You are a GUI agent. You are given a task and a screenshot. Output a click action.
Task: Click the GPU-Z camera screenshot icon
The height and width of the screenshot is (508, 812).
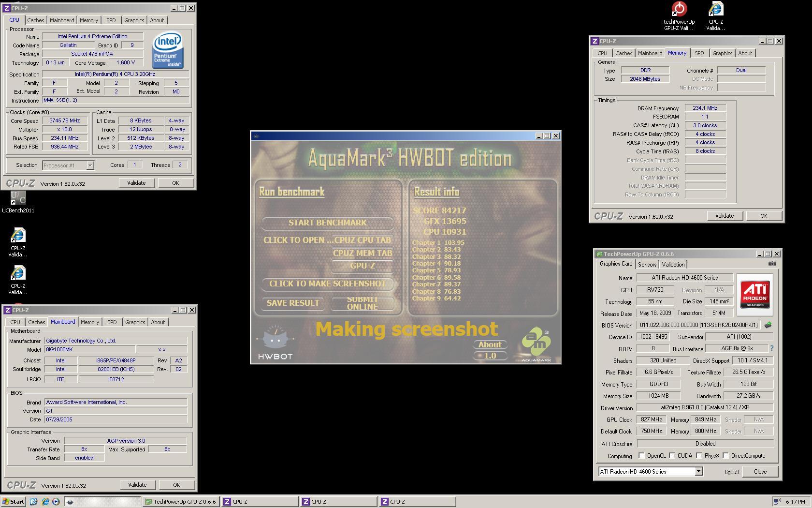(772, 264)
